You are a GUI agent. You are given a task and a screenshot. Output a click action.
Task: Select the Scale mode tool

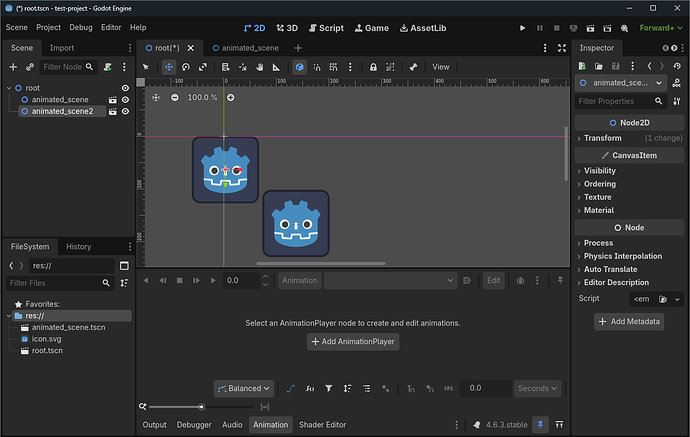(x=202, y=67)
